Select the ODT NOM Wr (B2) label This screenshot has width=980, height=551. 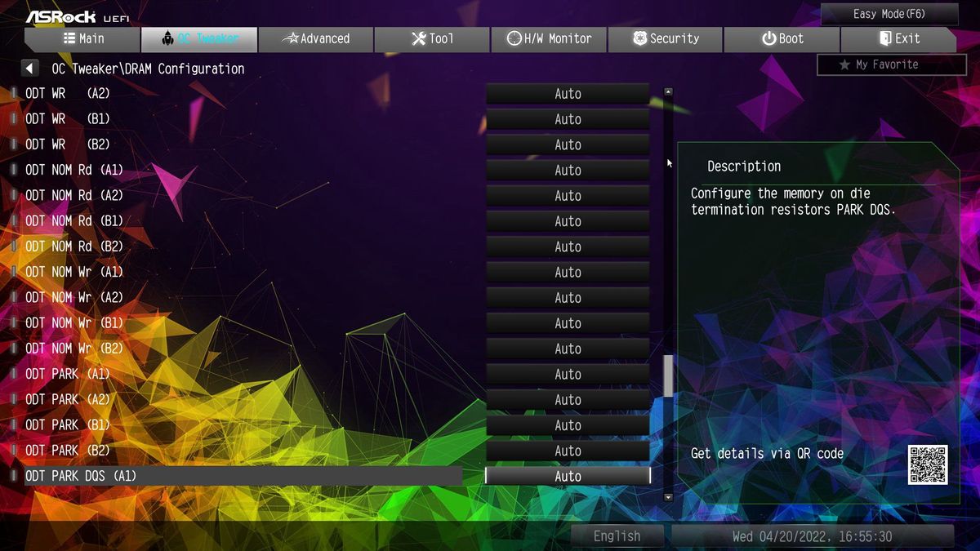point(73,348)
